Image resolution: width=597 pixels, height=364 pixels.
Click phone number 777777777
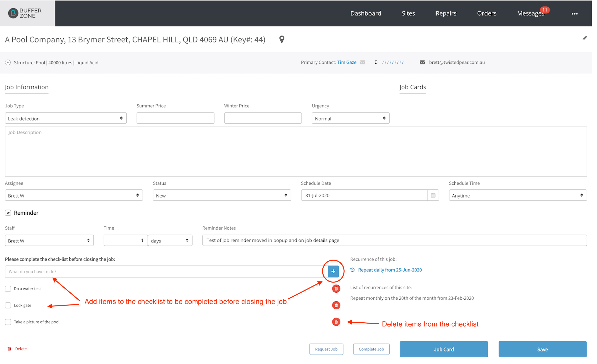click(392, 62)
